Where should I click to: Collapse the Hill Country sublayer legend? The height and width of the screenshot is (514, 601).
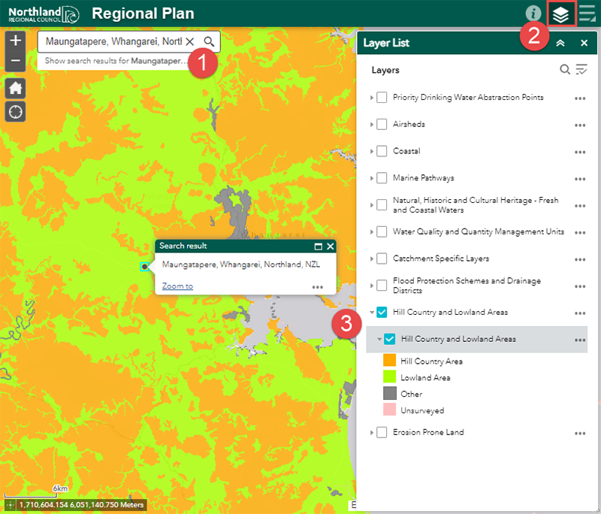click(x=379, y=339)
